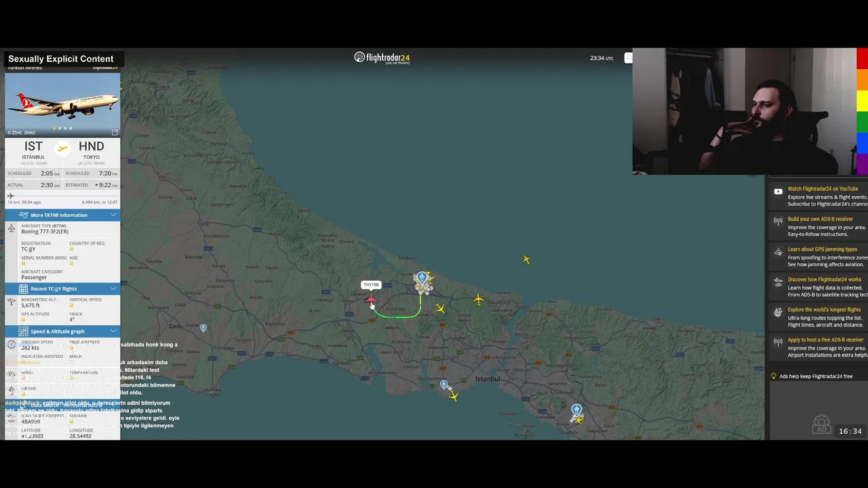868x488 pixels.
Task: Click the aircraft type plane icon
Action: [x=12, y=228]
